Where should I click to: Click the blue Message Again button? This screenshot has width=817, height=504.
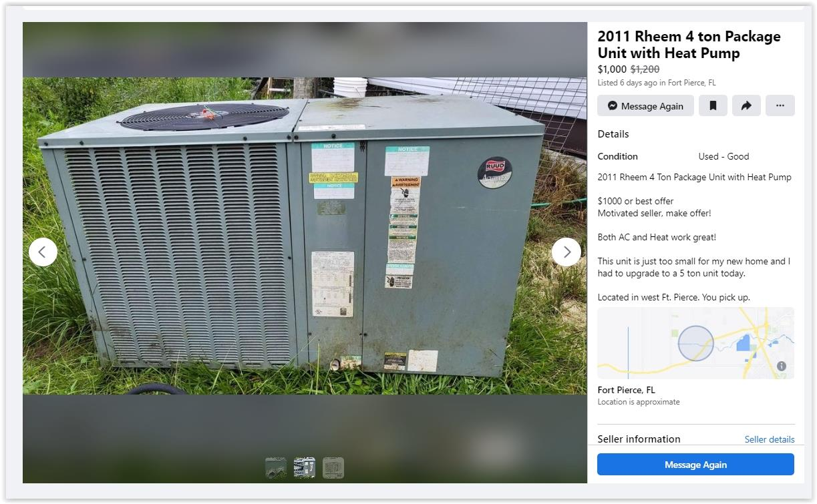tap(695, 465)
